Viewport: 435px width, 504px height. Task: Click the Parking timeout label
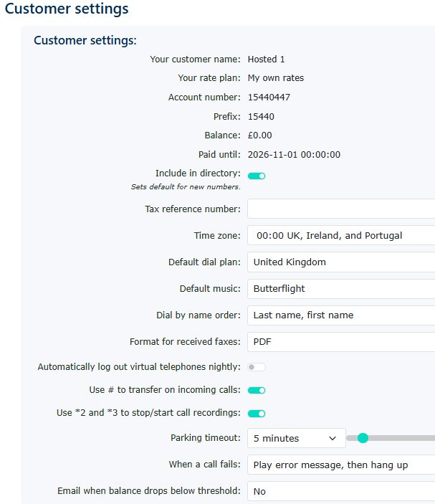205,438
